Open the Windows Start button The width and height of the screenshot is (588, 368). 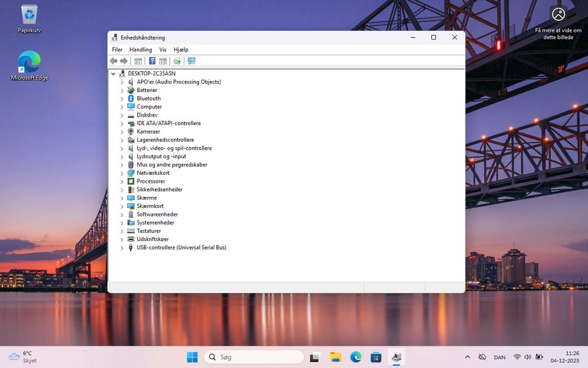point(192,357)
